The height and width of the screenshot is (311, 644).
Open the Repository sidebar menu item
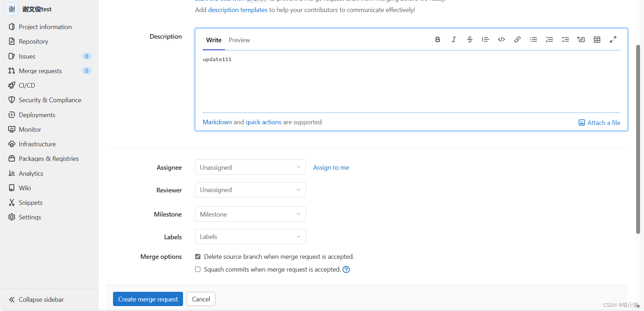click(x=33, y=42)
